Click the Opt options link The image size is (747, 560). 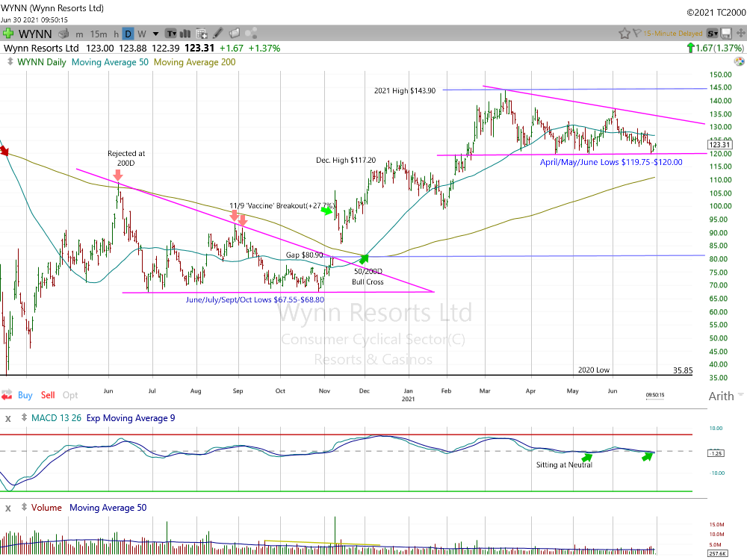70,395
